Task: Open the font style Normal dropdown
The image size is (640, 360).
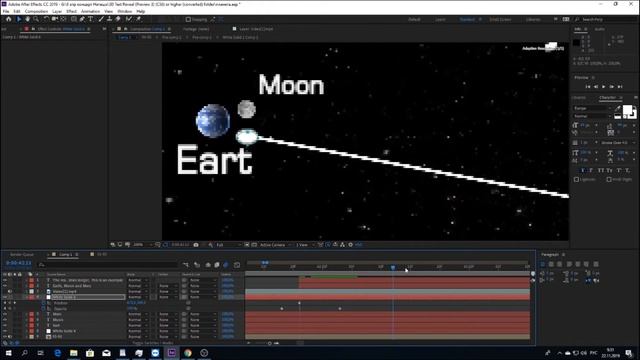Action: [x=593, y=116]
